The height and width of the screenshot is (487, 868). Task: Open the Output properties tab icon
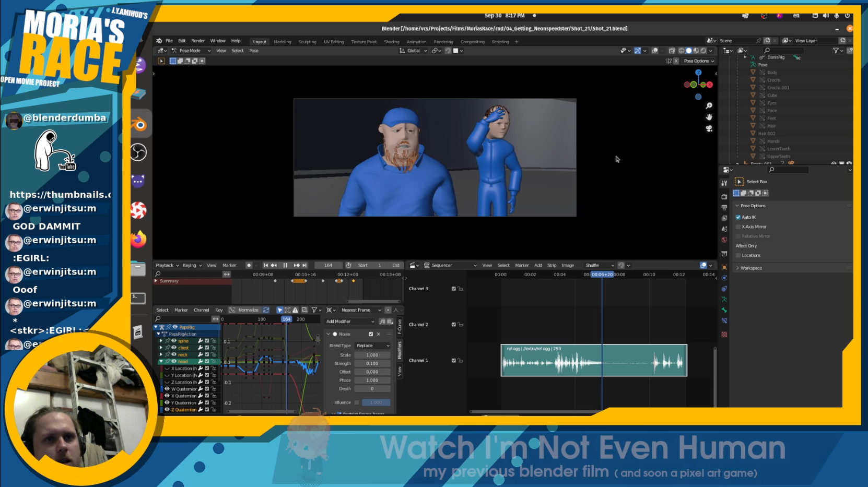point(724,207)
